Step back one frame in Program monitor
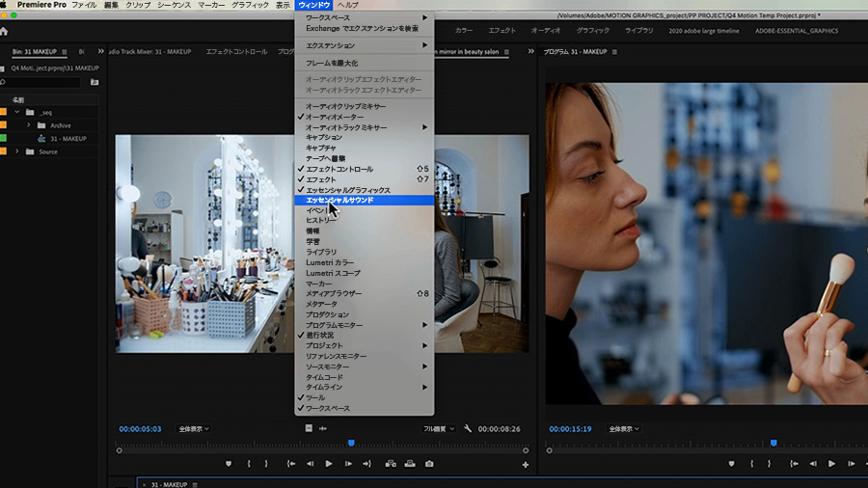Screen dimensions: 868x488 [813, 464]
